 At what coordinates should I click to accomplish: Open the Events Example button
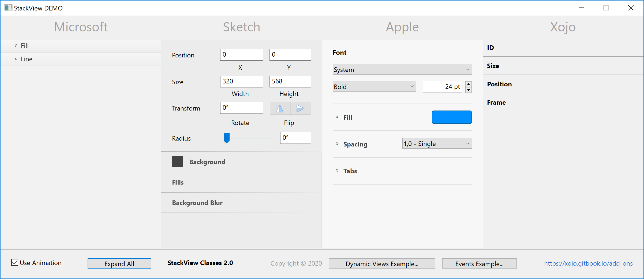click(x=479, y=263)
